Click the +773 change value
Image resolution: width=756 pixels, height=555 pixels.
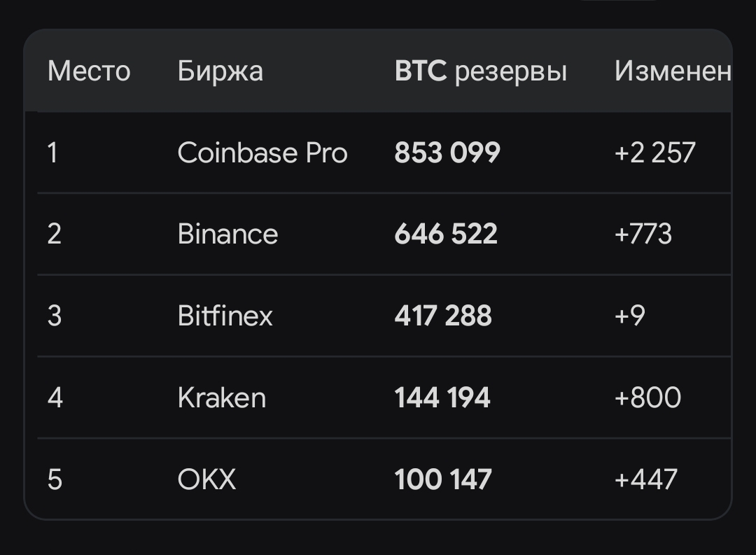pos(643,234)
